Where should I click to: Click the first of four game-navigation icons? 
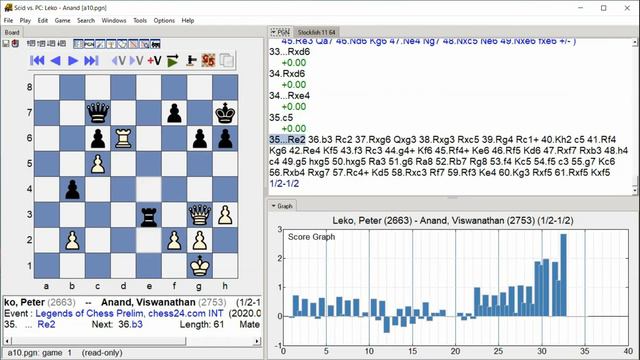[31, 43]
